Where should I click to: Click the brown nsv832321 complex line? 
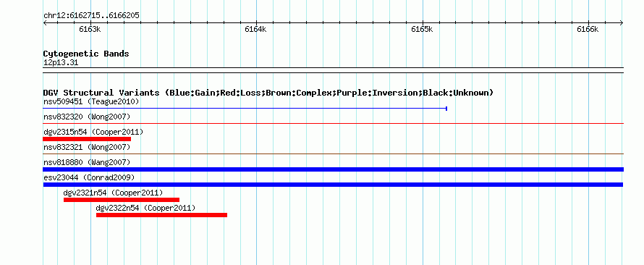tap(333, 153)
